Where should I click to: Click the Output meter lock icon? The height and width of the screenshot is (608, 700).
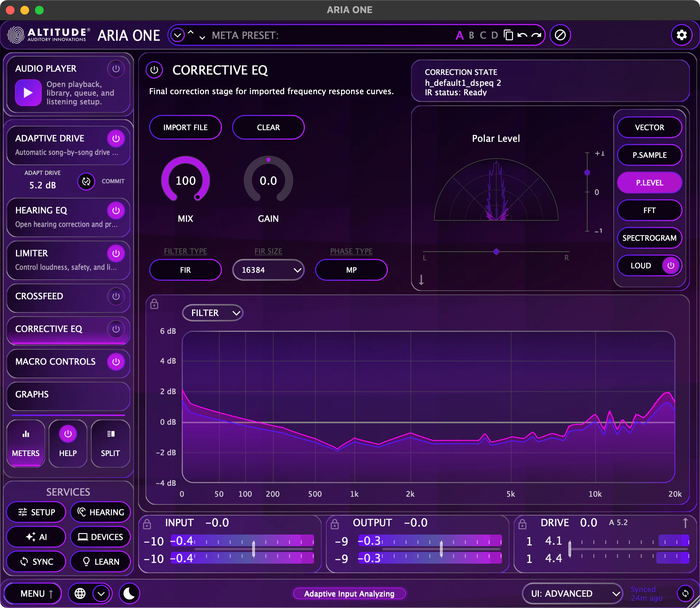[335, 524]
